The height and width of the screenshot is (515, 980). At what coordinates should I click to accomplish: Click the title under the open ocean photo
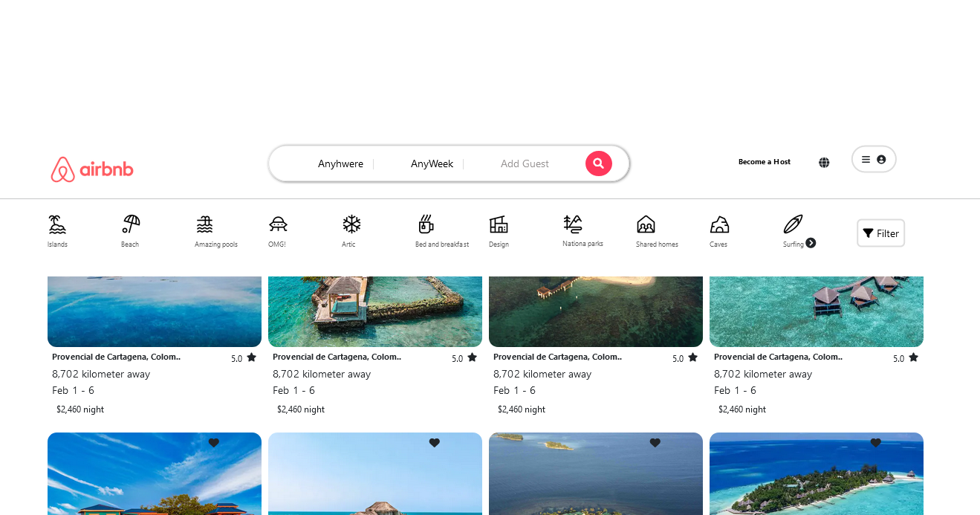117,357
